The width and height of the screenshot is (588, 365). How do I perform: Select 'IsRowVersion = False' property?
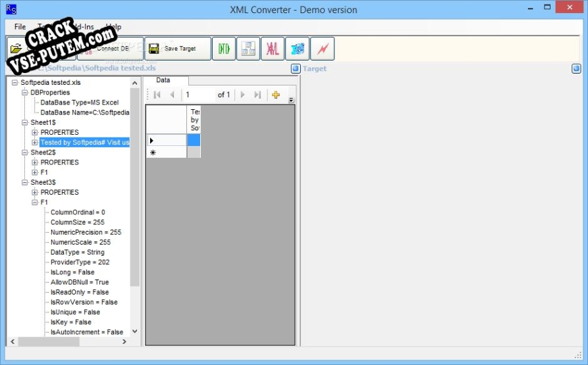click(84, 302)
